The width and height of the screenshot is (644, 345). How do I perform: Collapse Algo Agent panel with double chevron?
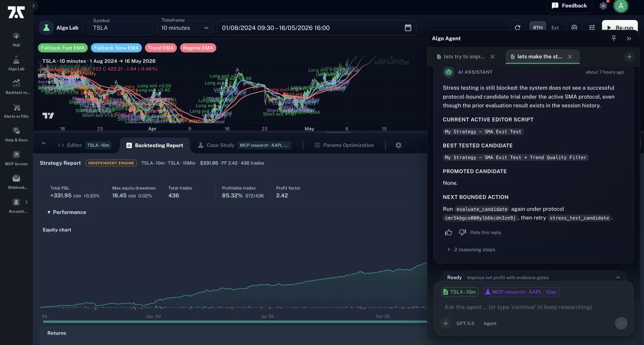coord(629,39)
